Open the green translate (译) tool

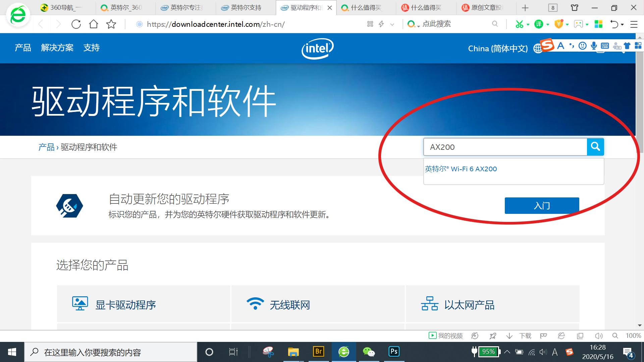click(x=539, y=24)
